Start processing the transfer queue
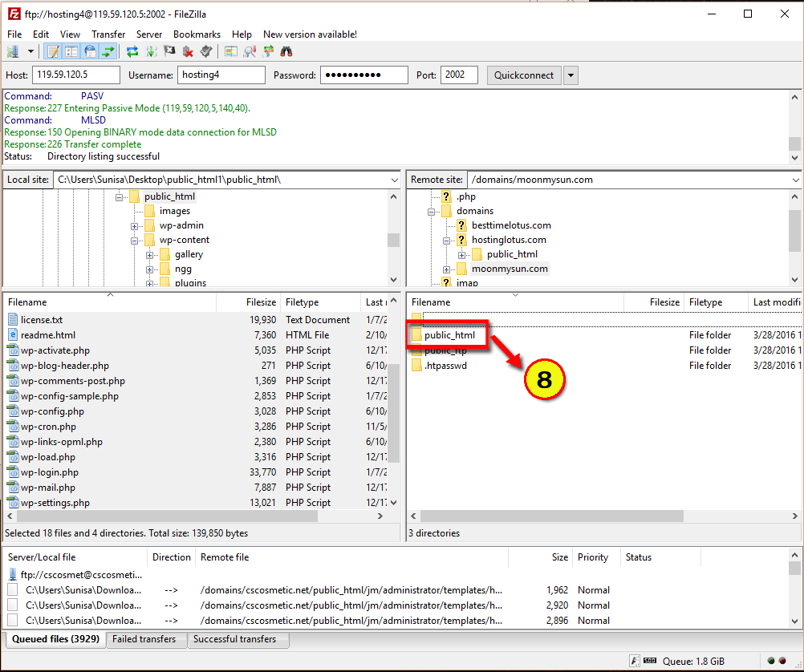Image resolution: width=804 pixels, height=672 pixels. (152, 51)
